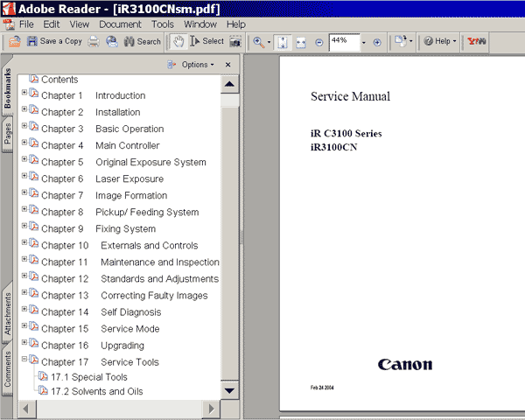The height and width of the screenshot is (420, 525).
Task: Click bookmarks scroll left arrow
Action: coord(26,409)
